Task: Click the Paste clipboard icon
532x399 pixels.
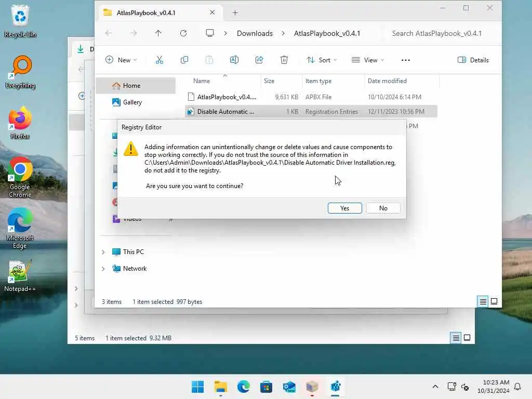Action: [x=209, y=60]
